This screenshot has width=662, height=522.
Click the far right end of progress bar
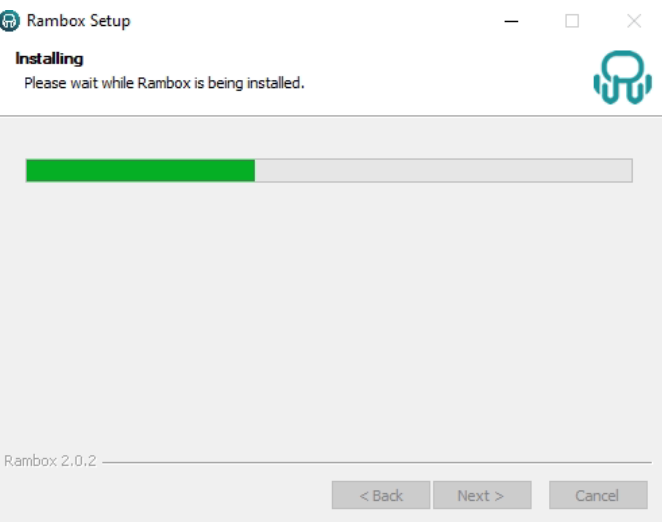[x=630, y=171]
